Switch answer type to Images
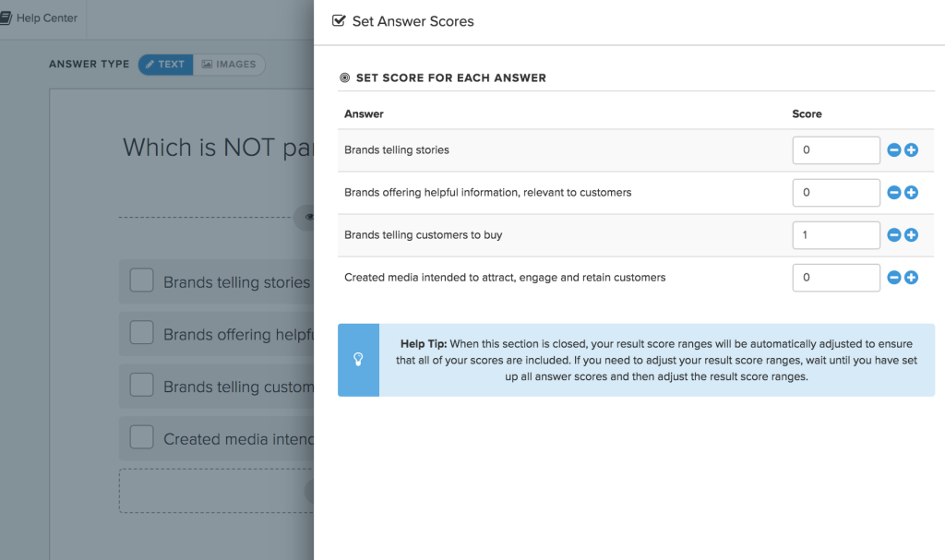The width and height of the screenshot is (945, 560). pyautogui.click(x=229, y=65)
